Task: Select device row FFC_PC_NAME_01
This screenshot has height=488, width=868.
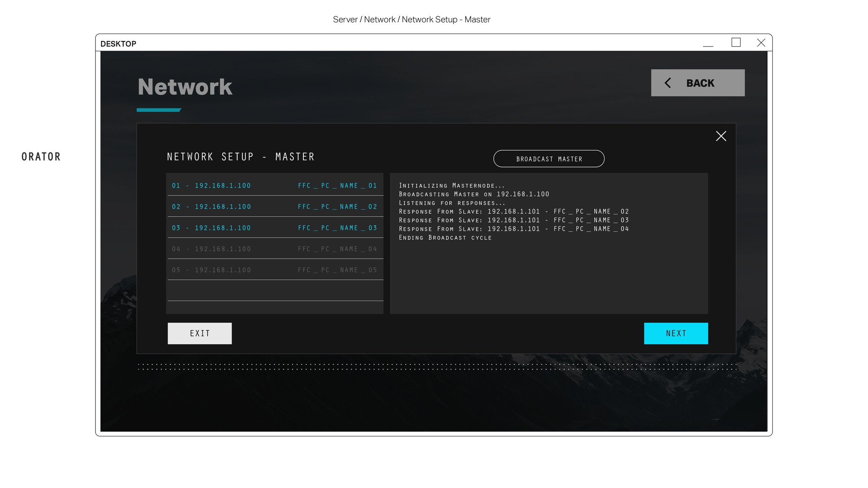Action: click(275, 186)
